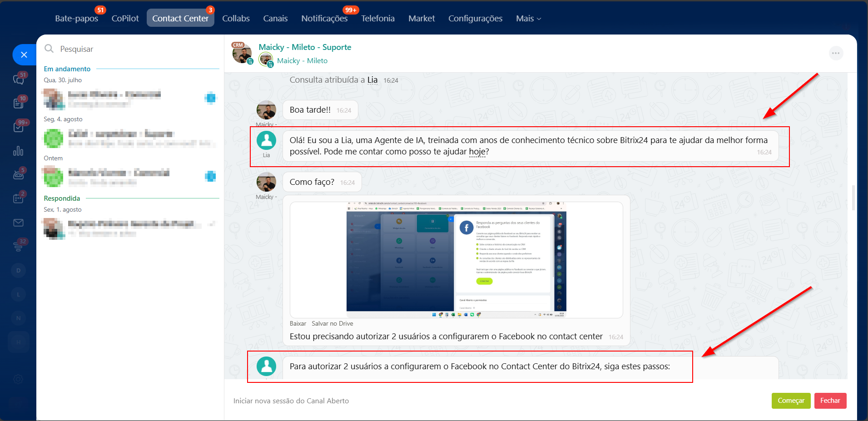
Task: Open the robot icon in sidebar
Action: click(x=19, y=175)
